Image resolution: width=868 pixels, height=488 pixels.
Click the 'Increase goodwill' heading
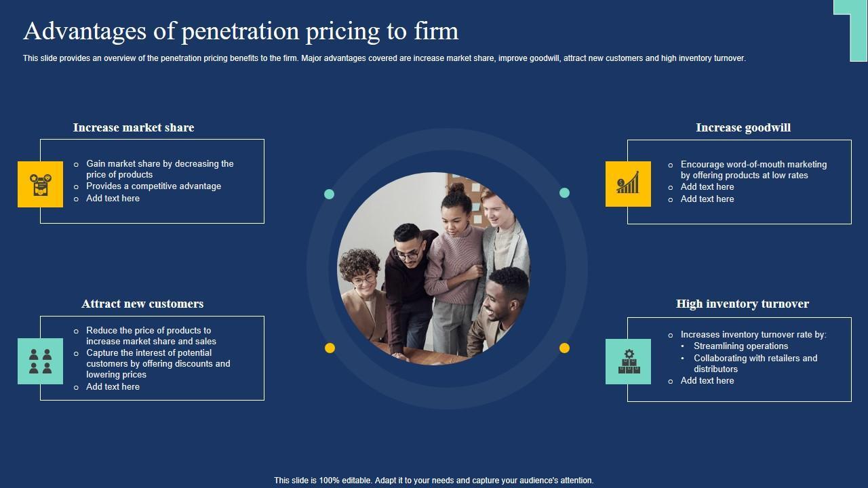(x=743, y=127)
